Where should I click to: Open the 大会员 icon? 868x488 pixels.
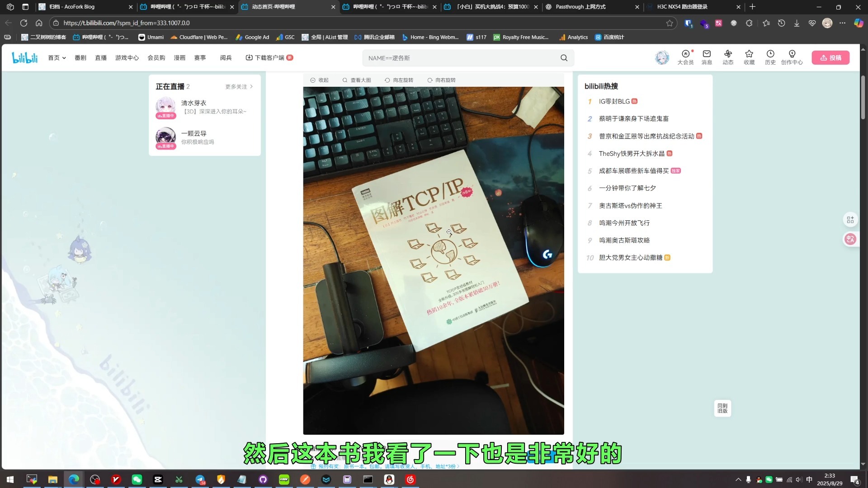[685, 57]
